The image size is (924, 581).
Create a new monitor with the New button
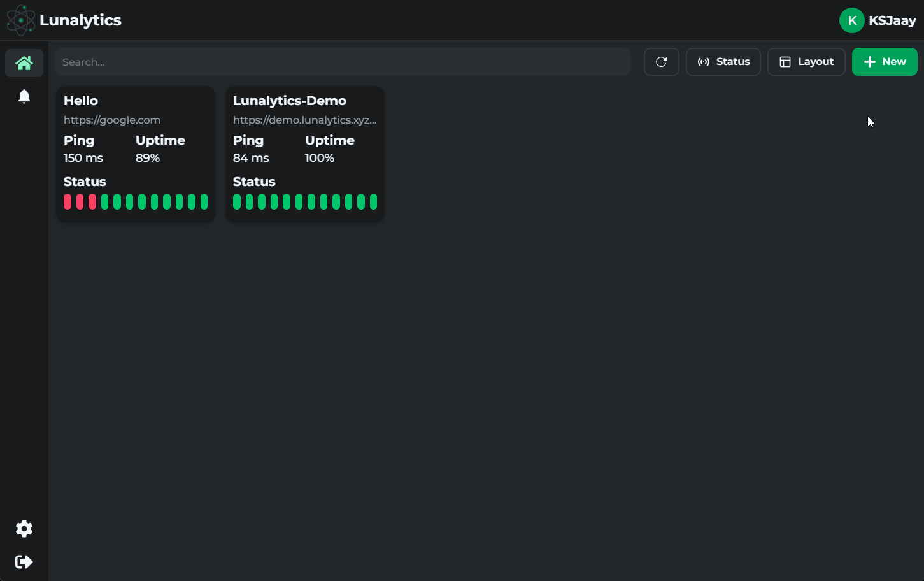885,61
